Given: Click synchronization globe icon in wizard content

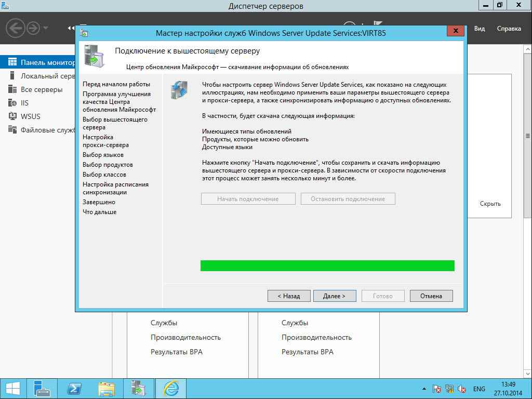Looking at the screenshot, I should (x=179, y=90).
